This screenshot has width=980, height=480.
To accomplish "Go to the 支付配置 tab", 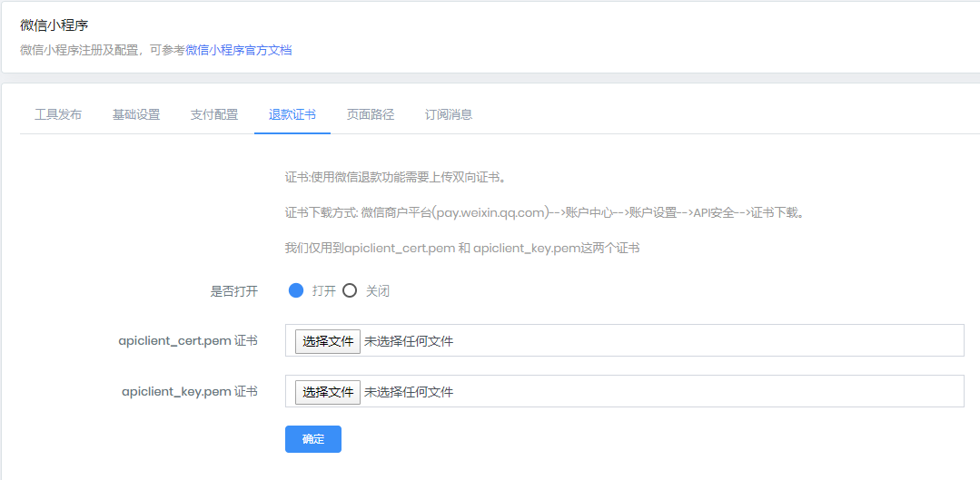I will coord(214,114).
